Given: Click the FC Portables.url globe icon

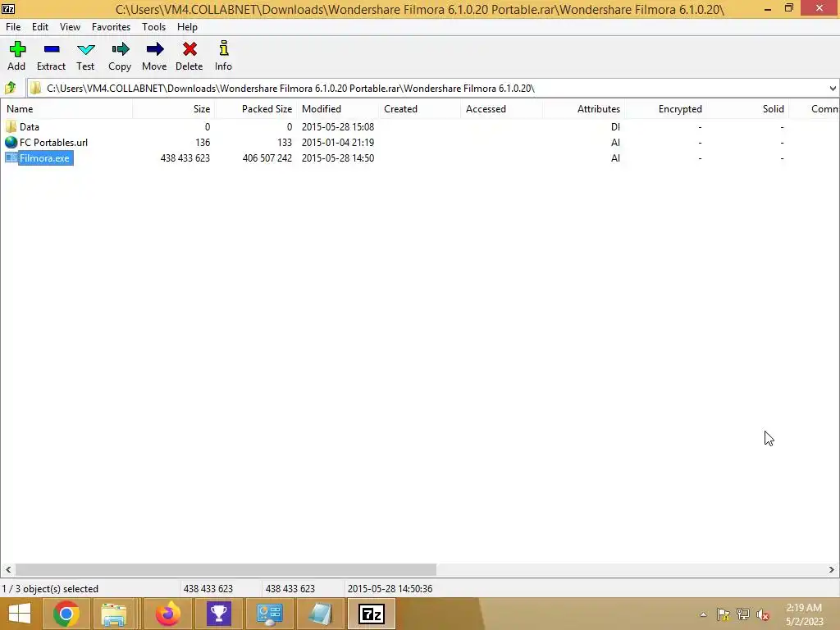Looking at the screenshot, I should tap(11, 143).
